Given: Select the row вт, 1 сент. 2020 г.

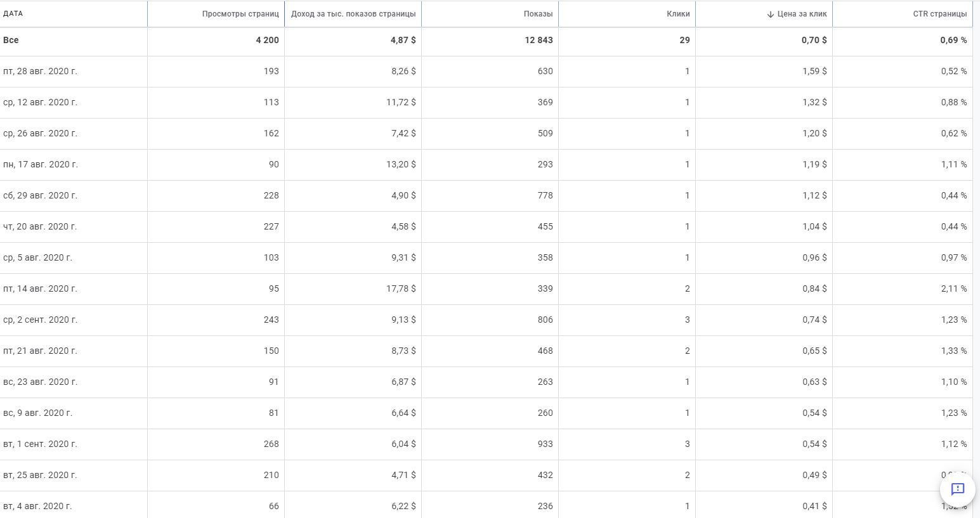Looking at the screenshot, I should [x=40, y=444].
